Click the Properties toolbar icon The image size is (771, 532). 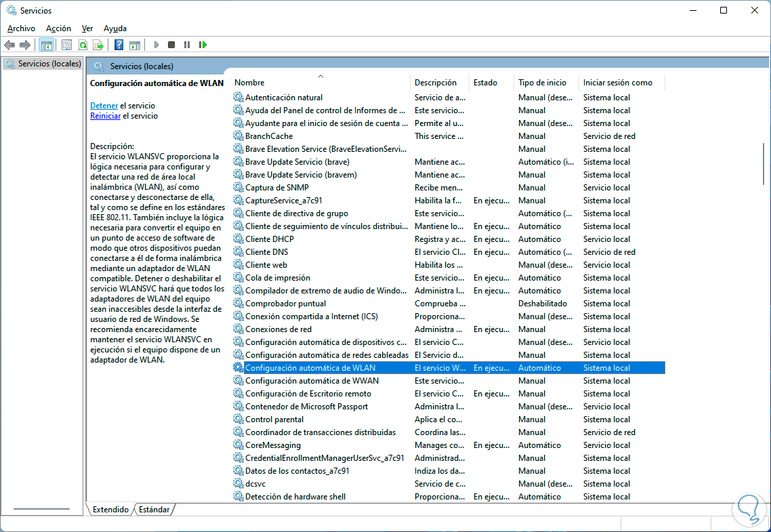tap(66, 45)
